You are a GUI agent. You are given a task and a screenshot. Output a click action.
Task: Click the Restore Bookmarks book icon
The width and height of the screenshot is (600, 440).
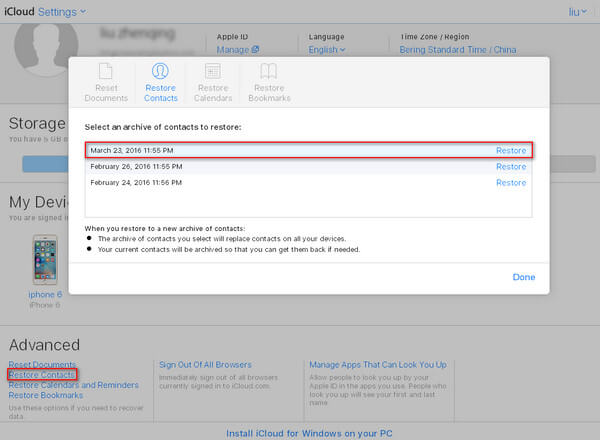tap(269, 71)
